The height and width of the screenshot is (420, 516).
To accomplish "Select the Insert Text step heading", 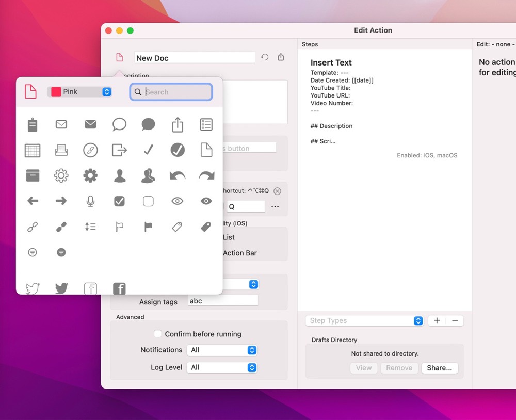I will click(x=331, y=62).
